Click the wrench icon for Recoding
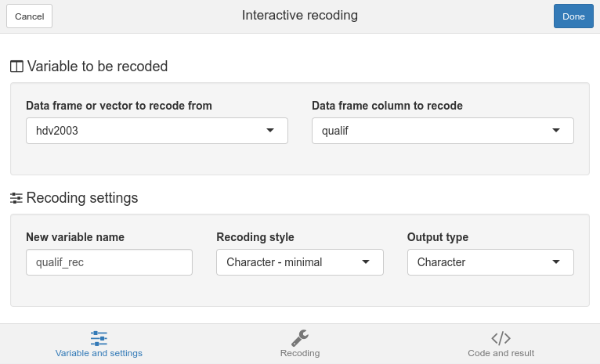 point(300,338)
